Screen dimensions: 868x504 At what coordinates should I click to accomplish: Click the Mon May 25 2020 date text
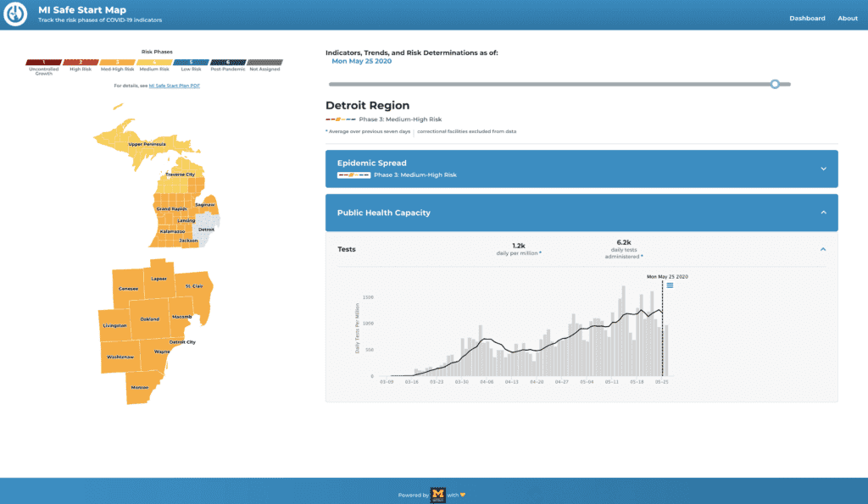361,61
